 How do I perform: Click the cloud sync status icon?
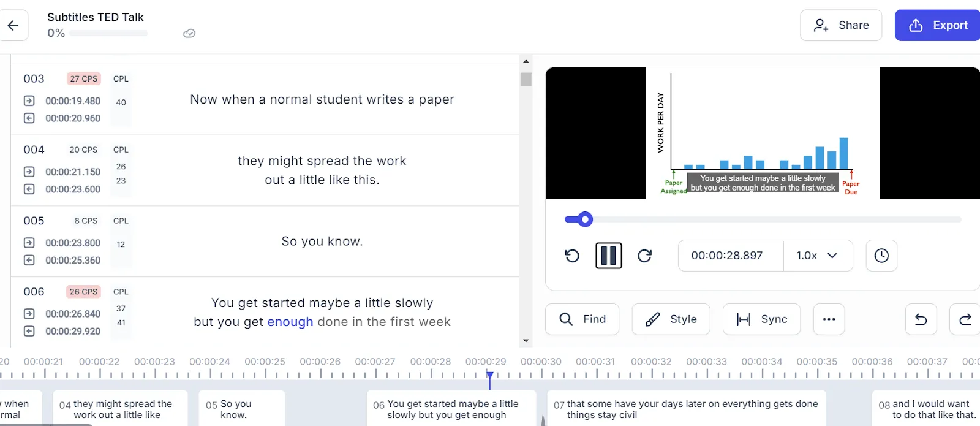click(x=189, y=33)
